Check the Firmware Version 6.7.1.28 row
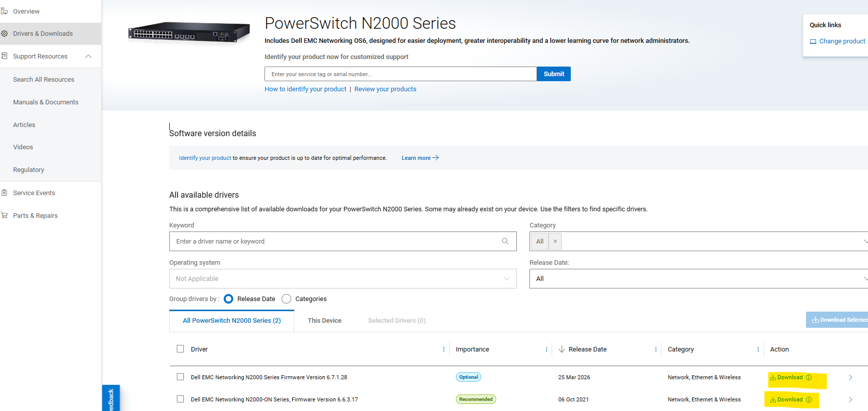Viewport: 868px width, 411px height. [x=180, y=377]
